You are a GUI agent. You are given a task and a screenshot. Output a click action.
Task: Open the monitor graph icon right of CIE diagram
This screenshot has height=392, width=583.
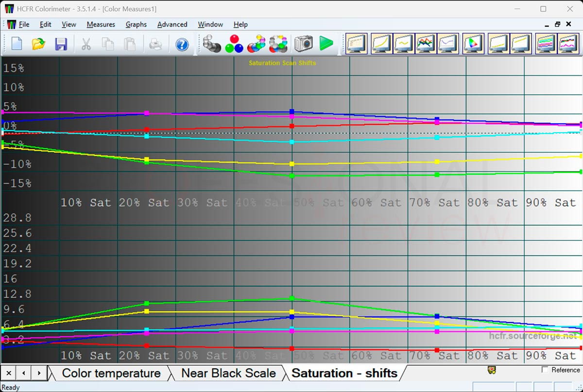[x=498, y=44]
